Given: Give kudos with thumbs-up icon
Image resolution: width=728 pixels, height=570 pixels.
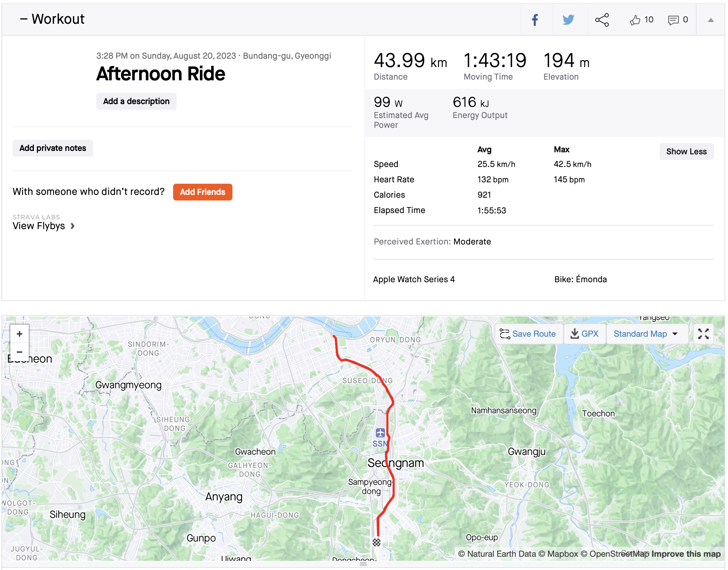Looking at the screenshot, I should pos(635,20).
